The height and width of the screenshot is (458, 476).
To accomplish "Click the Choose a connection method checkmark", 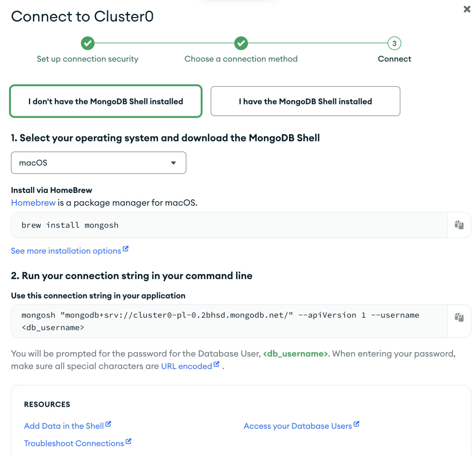I will [x=241, y=43].
